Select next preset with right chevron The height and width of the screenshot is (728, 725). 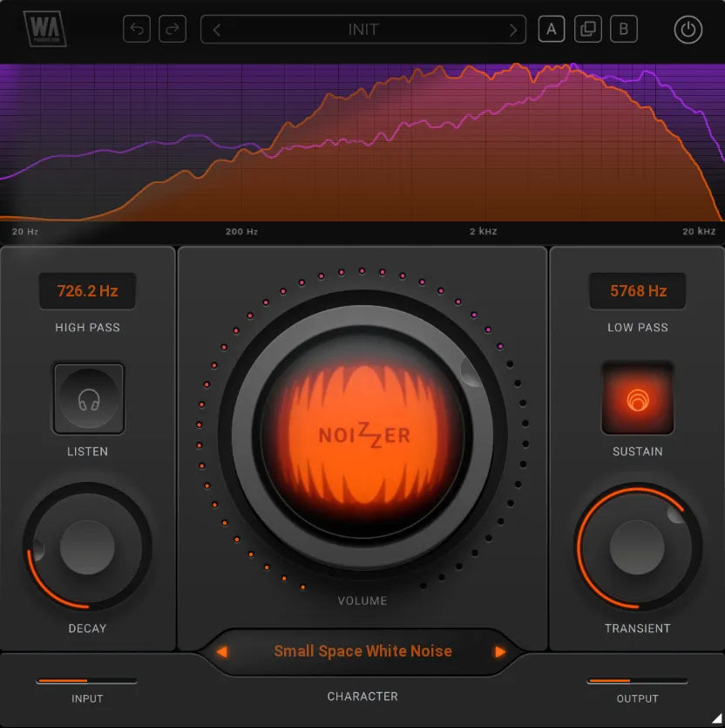[512, 30]
